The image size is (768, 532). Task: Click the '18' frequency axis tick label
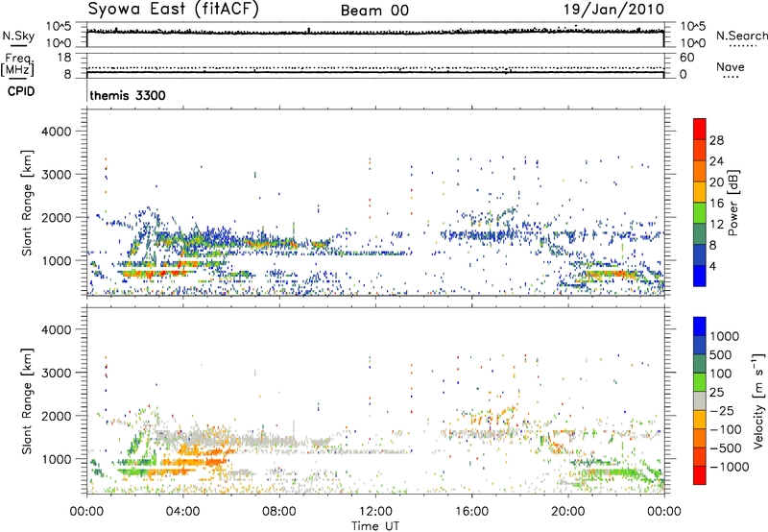tap(64, 58)
